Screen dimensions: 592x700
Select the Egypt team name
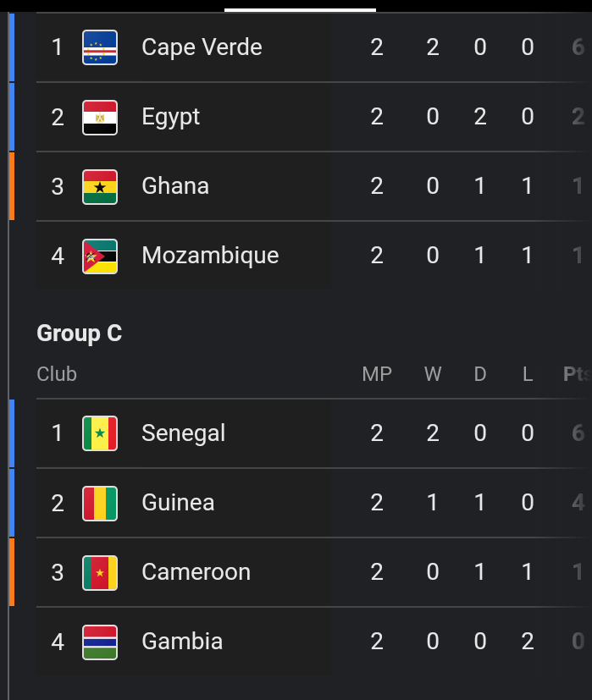click(x=170, y=117)
